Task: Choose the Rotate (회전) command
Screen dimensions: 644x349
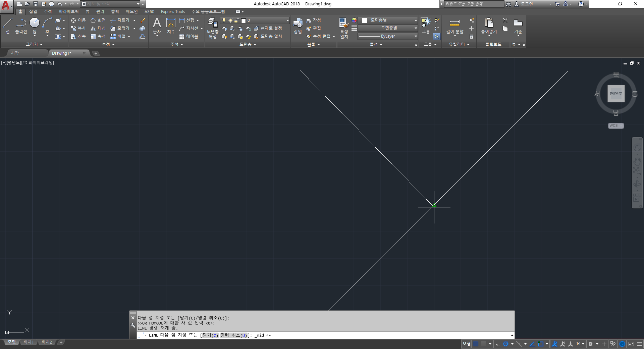Action: 98,20
